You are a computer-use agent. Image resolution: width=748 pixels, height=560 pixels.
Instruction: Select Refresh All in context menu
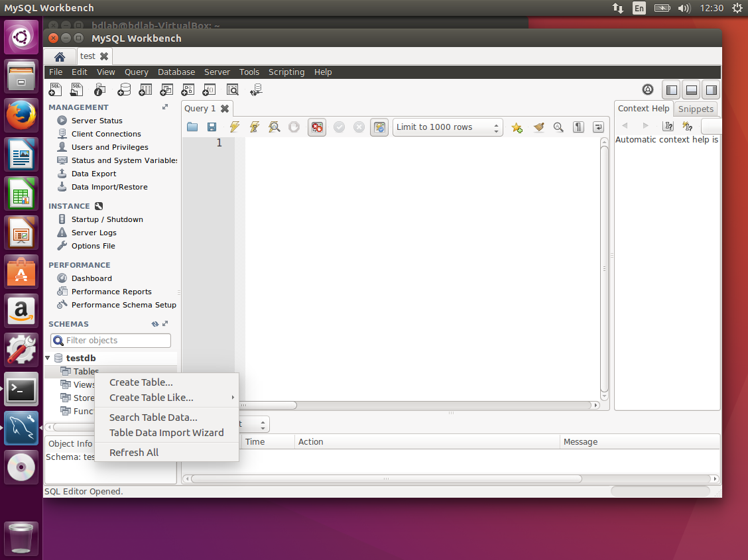134,453
